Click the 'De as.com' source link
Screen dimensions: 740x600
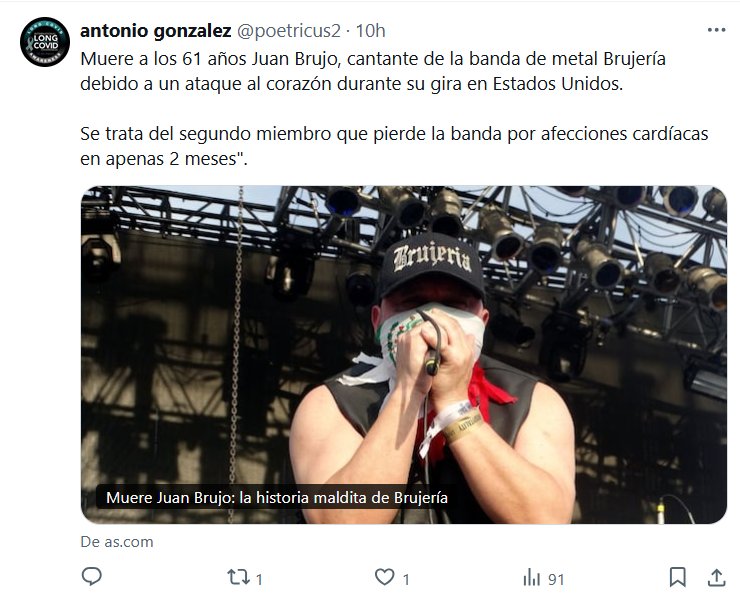(117, 541)
